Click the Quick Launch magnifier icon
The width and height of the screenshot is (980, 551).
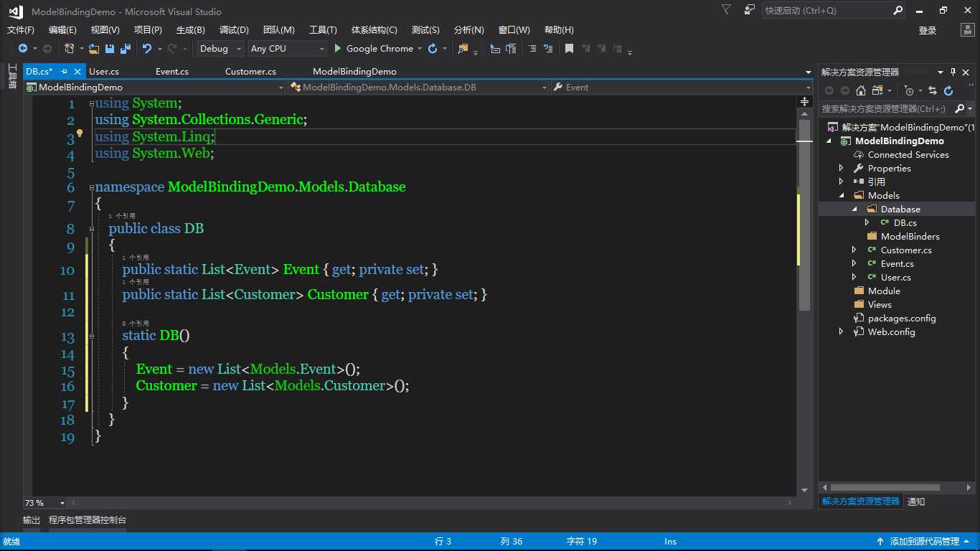point(897,10)
